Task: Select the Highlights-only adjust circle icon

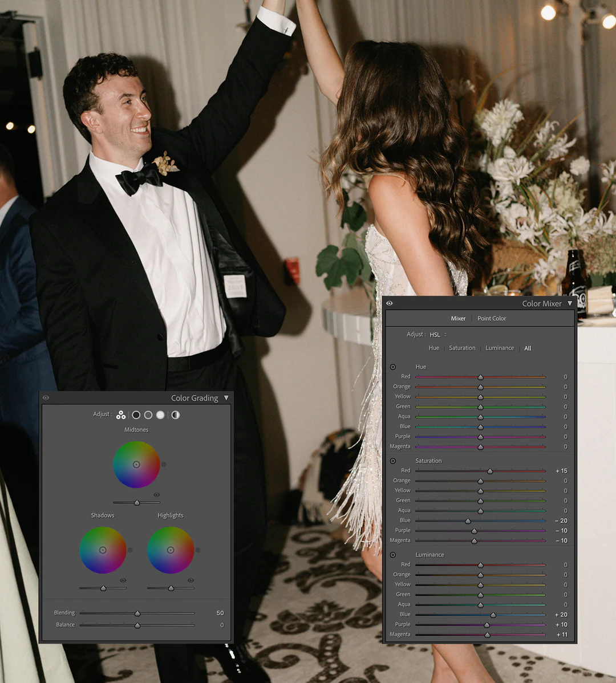Action: (160, 415)
